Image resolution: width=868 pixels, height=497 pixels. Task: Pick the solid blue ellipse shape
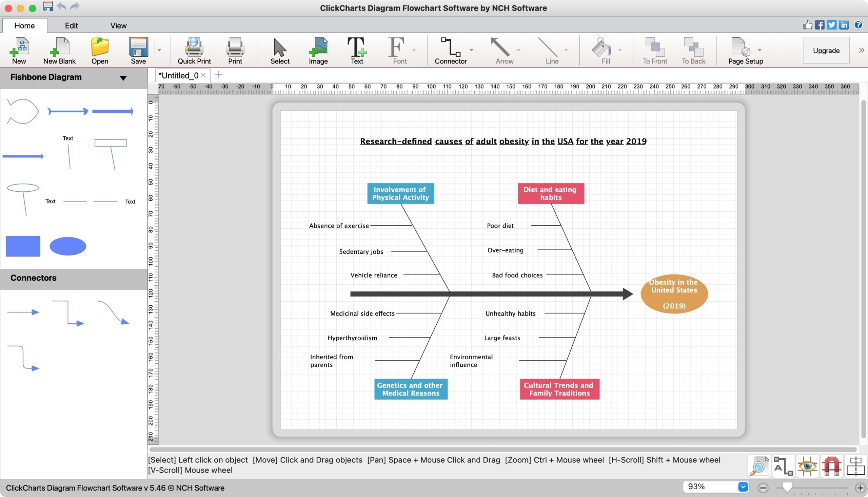click(x=68, y=246)
